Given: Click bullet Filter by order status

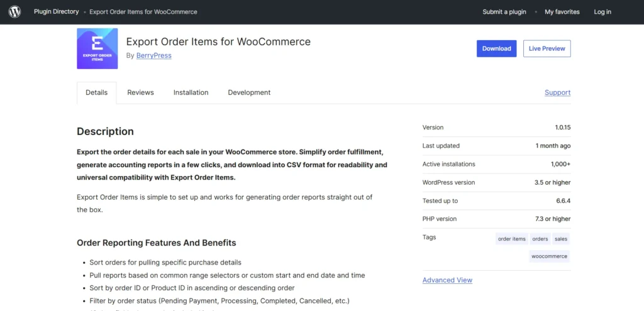Looking at the screenshot, I should (x=219, y=301).
